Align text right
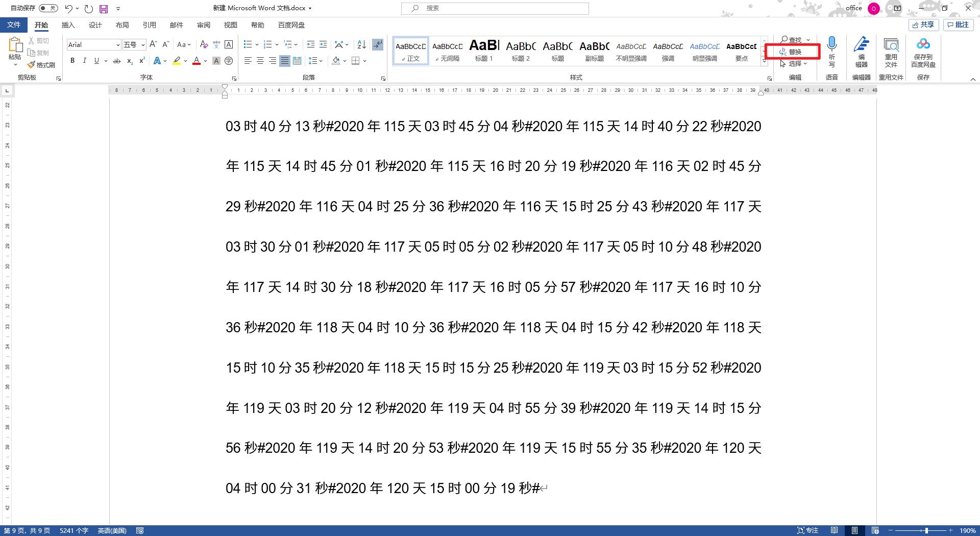980x536 pixels. 273,61
